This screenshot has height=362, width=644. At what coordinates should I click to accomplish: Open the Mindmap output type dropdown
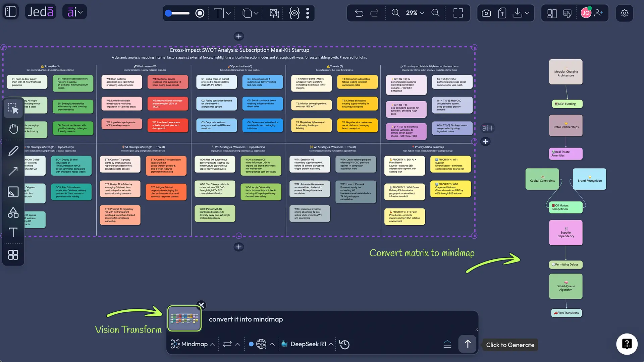pos(193,344)
